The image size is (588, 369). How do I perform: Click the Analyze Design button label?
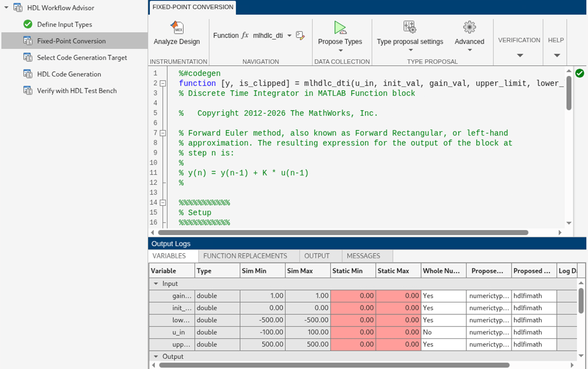176,42
